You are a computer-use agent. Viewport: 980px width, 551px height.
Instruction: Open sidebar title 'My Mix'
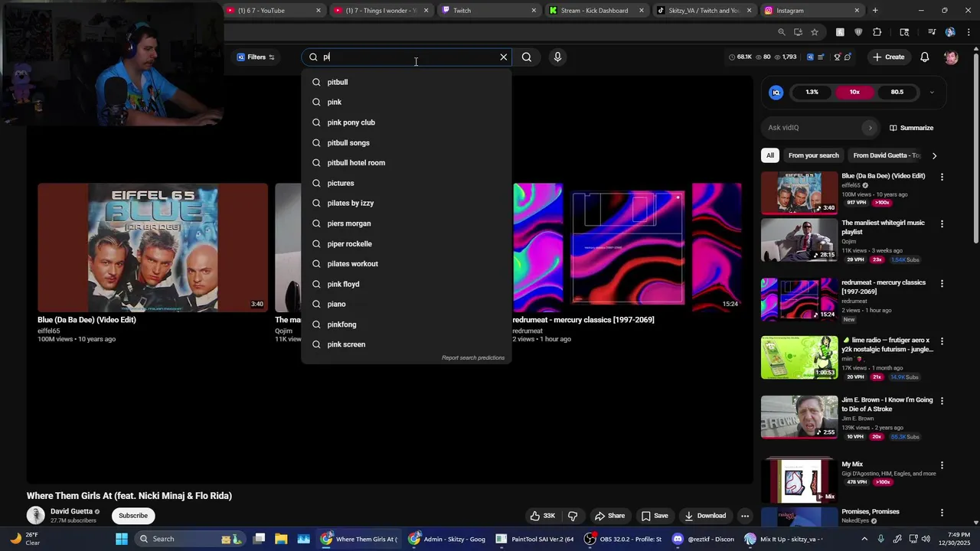pos(852,465)
